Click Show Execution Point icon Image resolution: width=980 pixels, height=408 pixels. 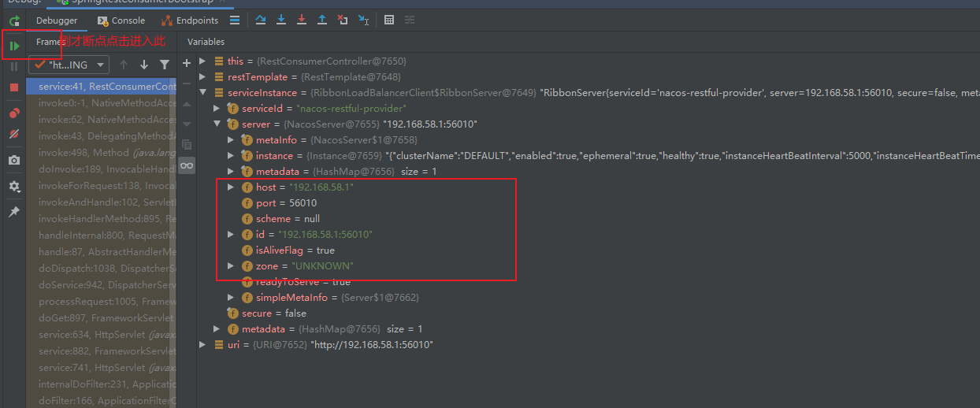click(x=261, y=20)
